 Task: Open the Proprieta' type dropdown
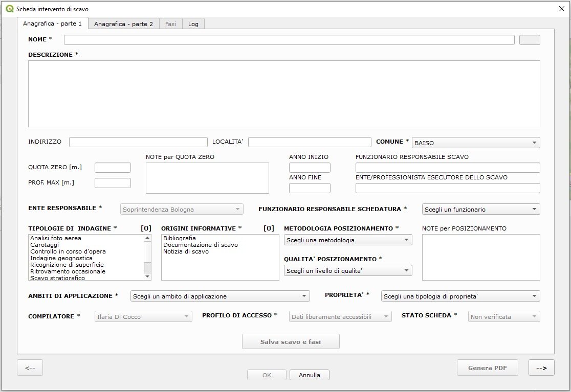(x=460, y=296)
